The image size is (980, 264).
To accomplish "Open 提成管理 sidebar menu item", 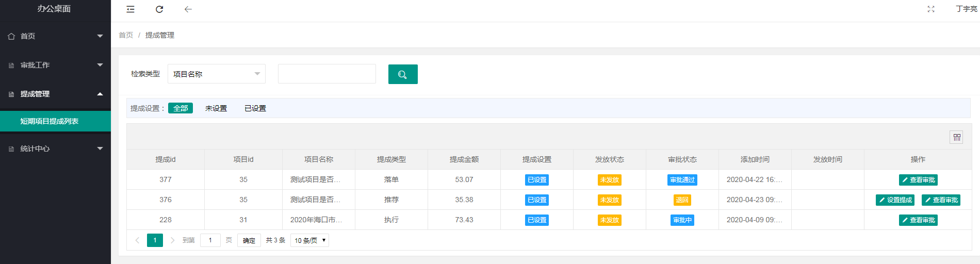I will 55,94.
